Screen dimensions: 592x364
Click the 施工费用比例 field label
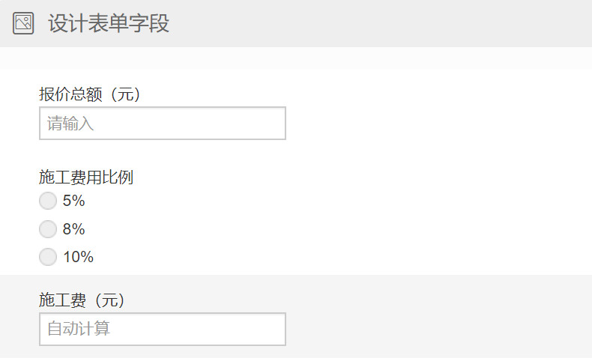[86, 177]
